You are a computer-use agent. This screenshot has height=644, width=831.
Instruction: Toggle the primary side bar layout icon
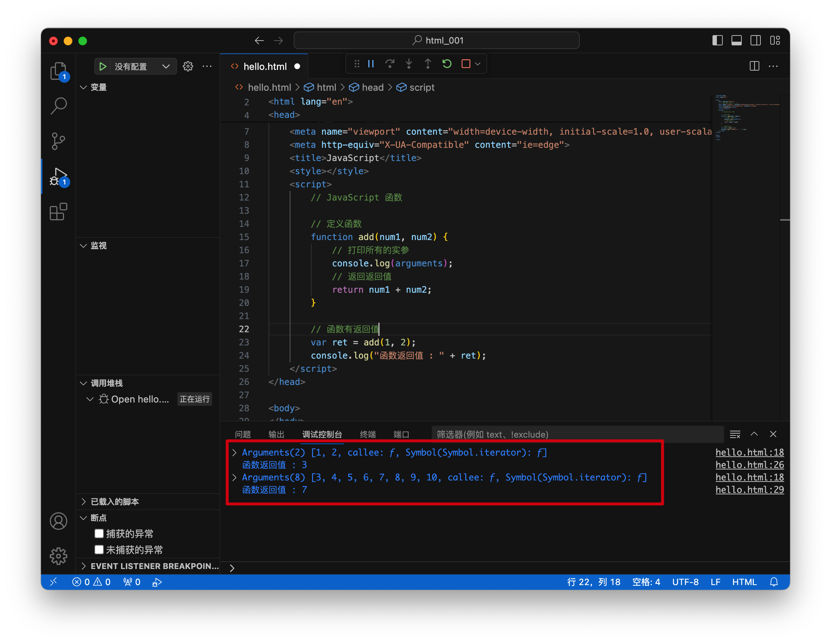click(717, 40)
